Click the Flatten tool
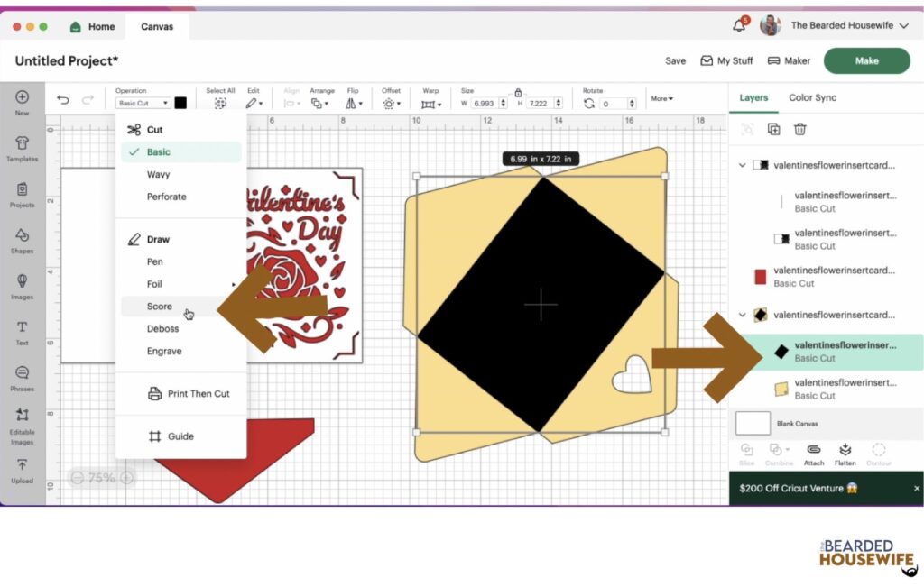Viewport: 924px width, 587px height. (x=845, y=453)
